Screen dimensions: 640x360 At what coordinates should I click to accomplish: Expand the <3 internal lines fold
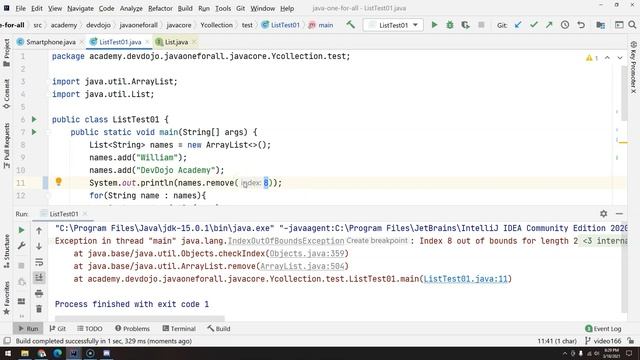[x=604, y=241]
